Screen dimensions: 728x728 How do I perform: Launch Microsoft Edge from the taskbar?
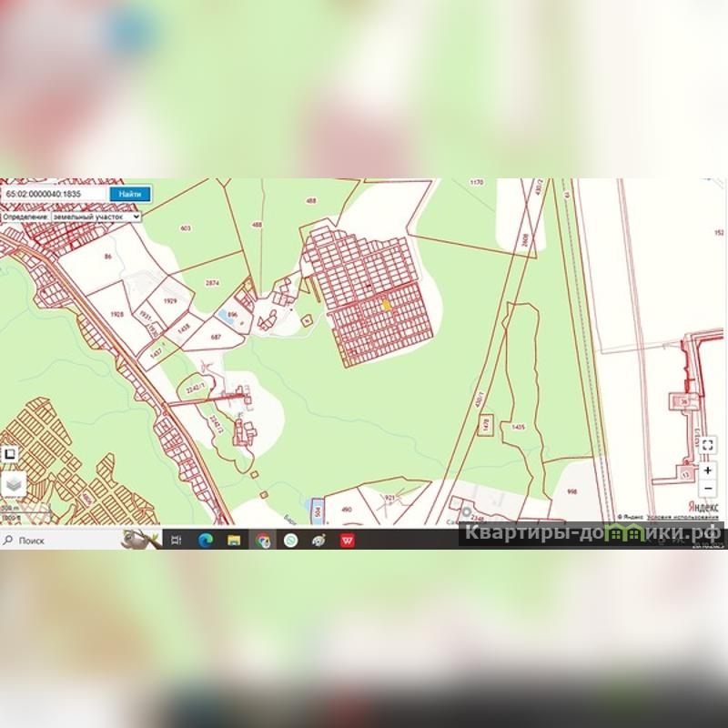[x=205, y=541]
